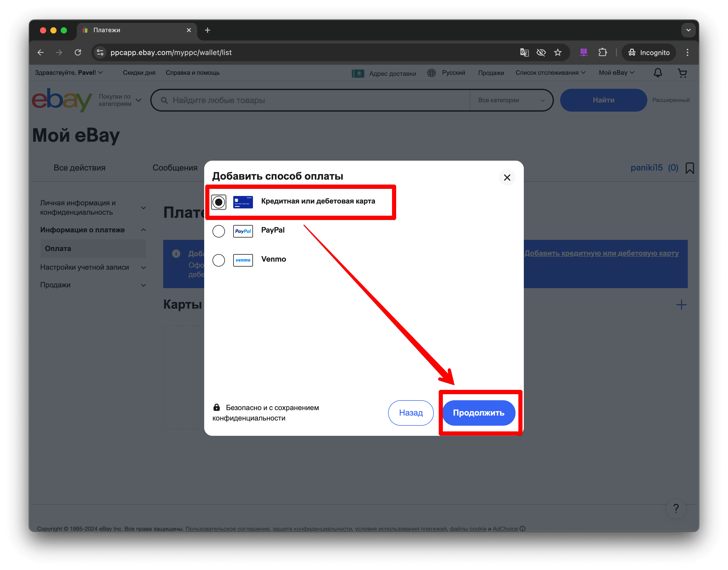Click the Venmo logo icon

(x=243, y=260)
